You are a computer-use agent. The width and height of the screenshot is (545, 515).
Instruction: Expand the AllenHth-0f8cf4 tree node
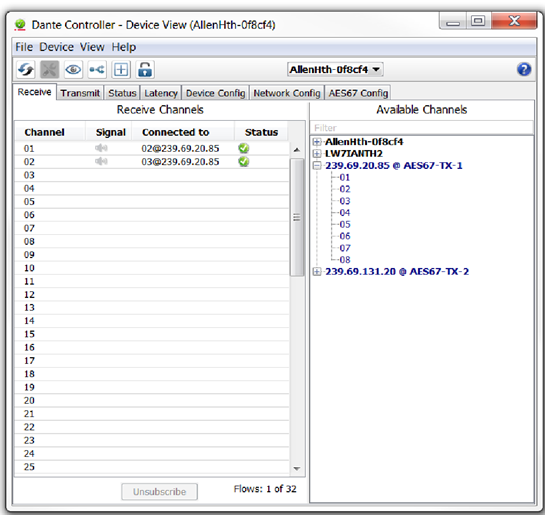pos(317,142)
